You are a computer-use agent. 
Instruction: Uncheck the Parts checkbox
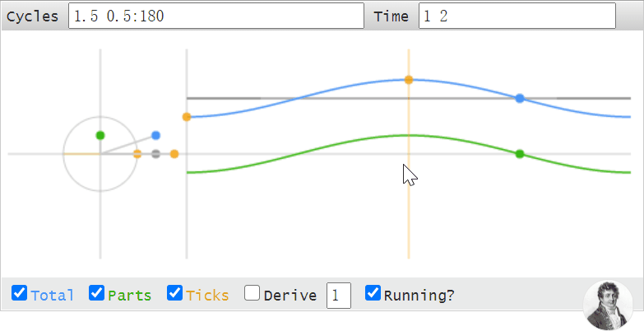click(96, 293)
